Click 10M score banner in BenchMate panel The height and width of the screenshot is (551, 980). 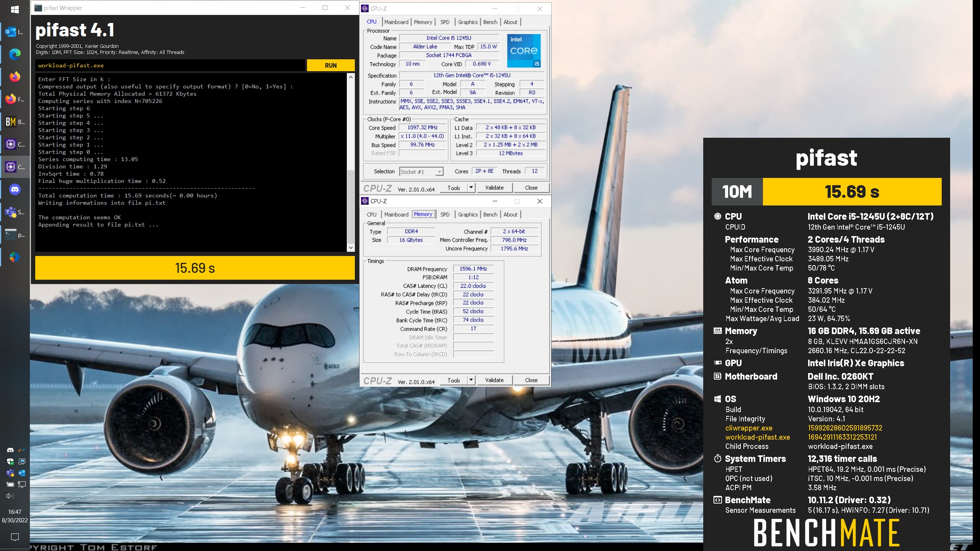826,192
